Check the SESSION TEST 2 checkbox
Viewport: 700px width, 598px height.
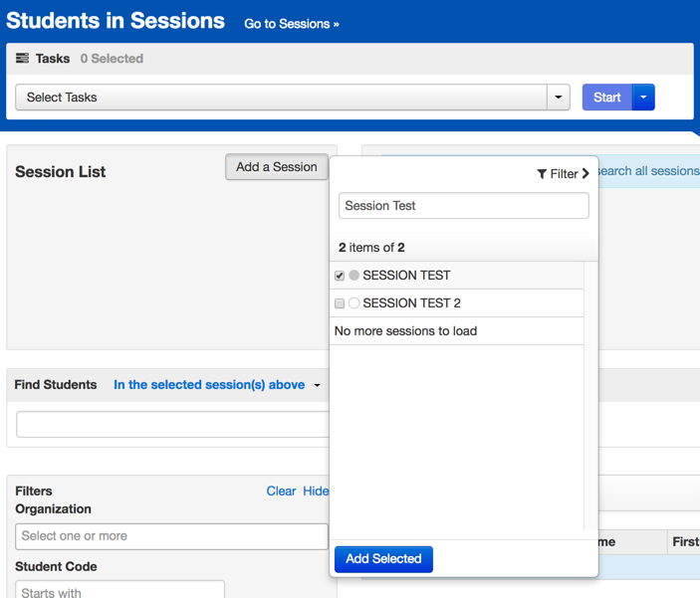click(x=340, y=303)
